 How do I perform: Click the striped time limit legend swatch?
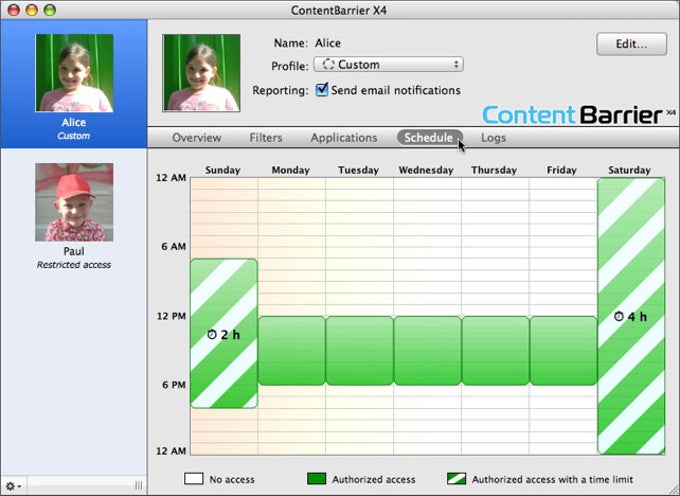click(456, 479)
